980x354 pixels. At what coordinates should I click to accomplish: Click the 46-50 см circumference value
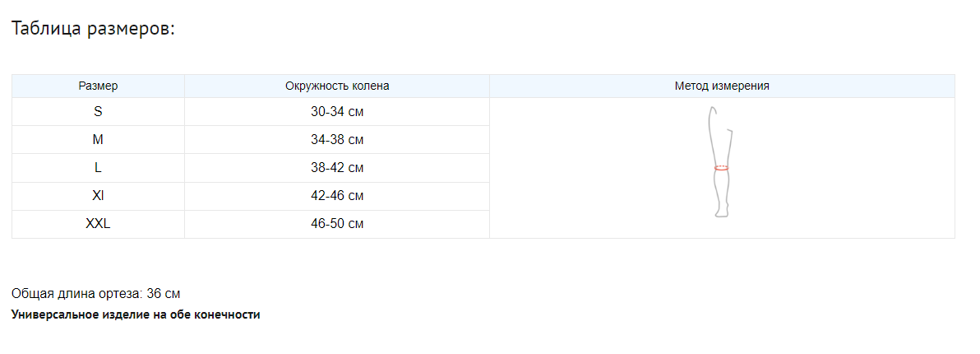[x=337, y=224]
